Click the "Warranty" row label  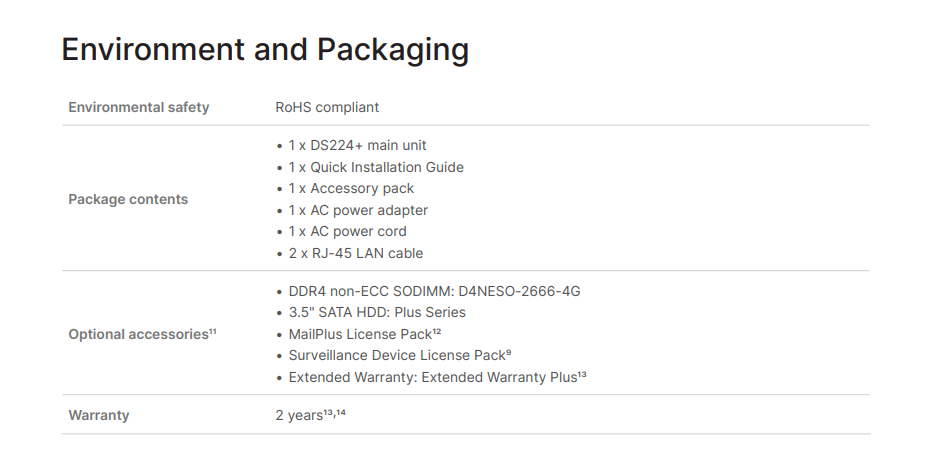click(98, 414)
